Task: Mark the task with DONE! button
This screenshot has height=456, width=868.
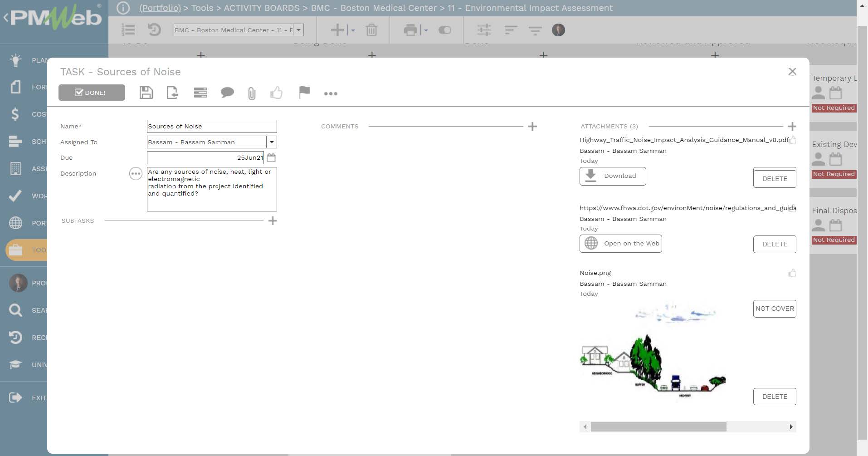Action: coord(92,93)
